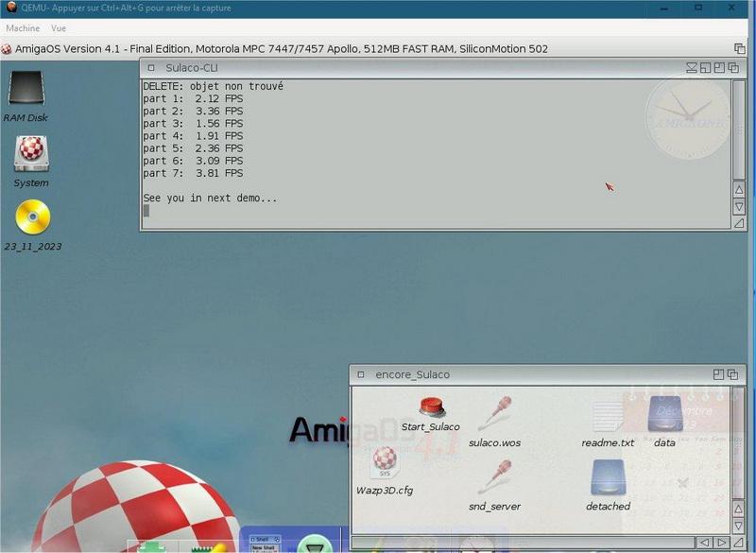
Task: Click the down arrow in Sulaco-CLI scrollbar
Action: click(x=739, y=206)
